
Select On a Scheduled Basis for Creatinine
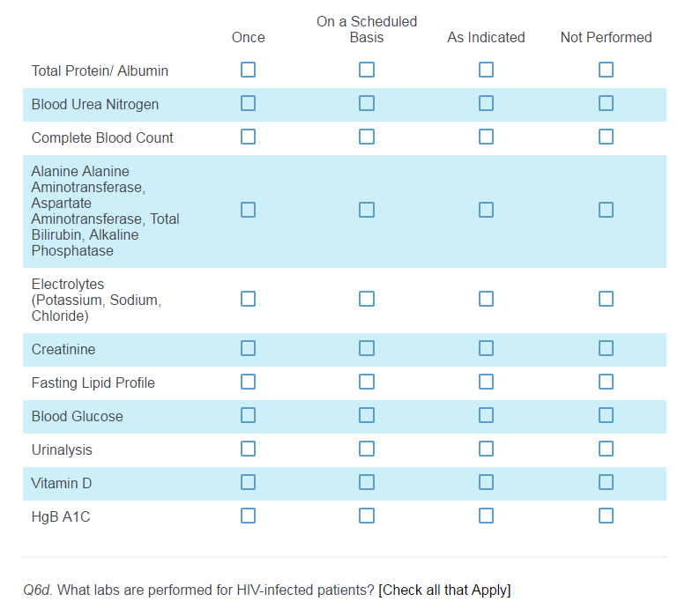(367, 348)
